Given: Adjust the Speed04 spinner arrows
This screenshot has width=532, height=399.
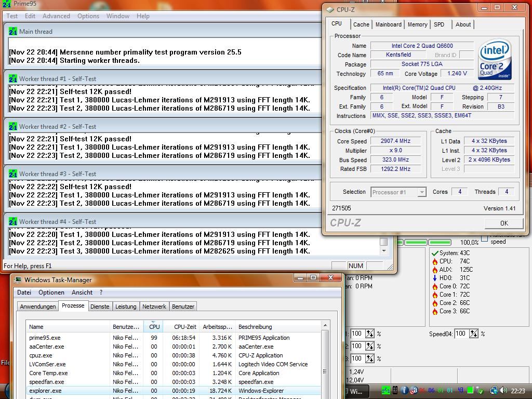Looking at the screenshot, I should (x=473, y=334).
